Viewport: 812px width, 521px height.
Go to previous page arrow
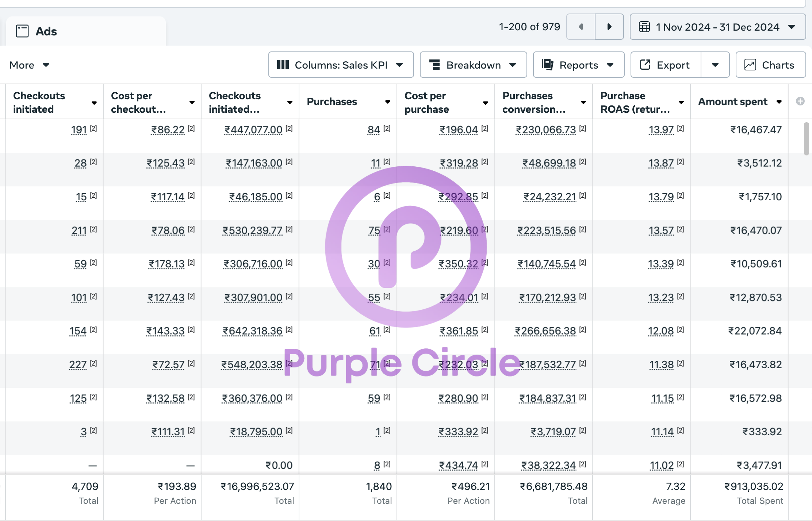click(581, 27)
